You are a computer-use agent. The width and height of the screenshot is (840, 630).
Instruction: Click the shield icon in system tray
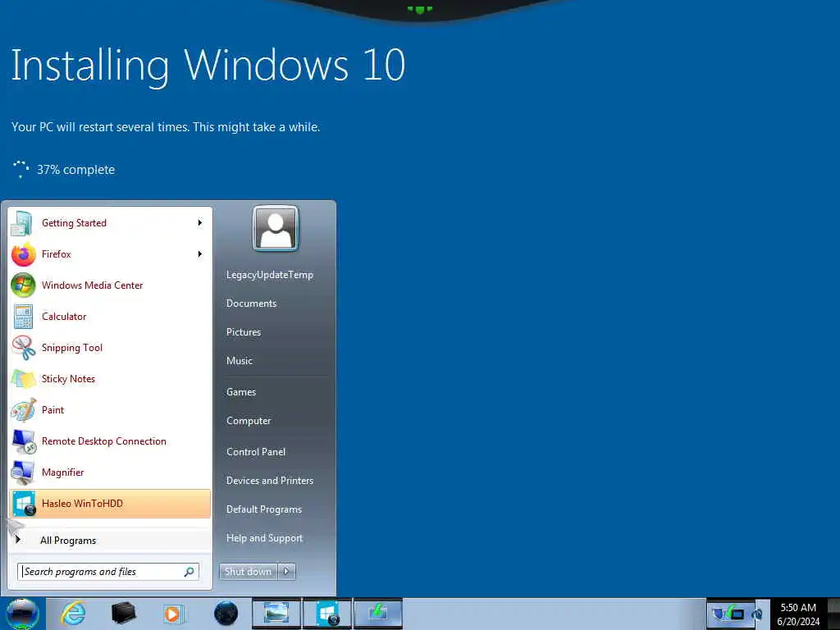point(718,614)
